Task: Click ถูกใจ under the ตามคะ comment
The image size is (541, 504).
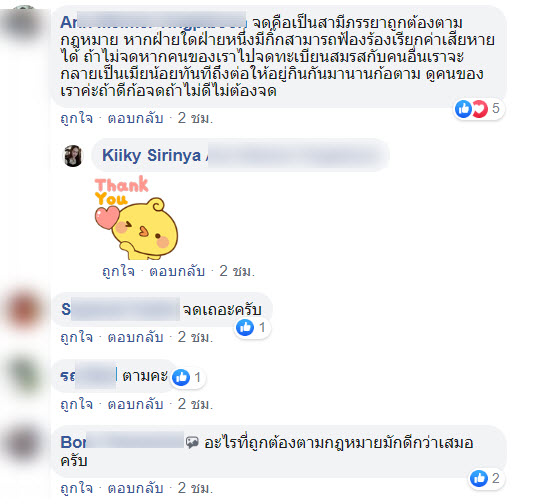Action: pos(77,404)
